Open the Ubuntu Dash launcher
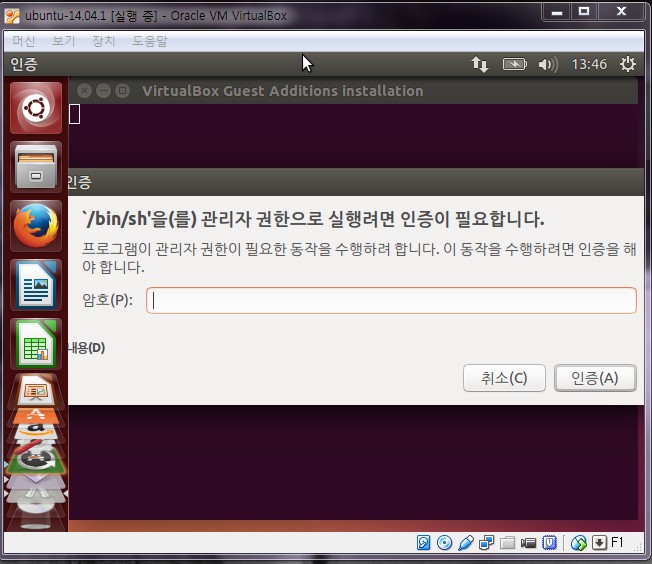This screenshot has width=652, height=564. pyautogui.click(x=36, y=108)
